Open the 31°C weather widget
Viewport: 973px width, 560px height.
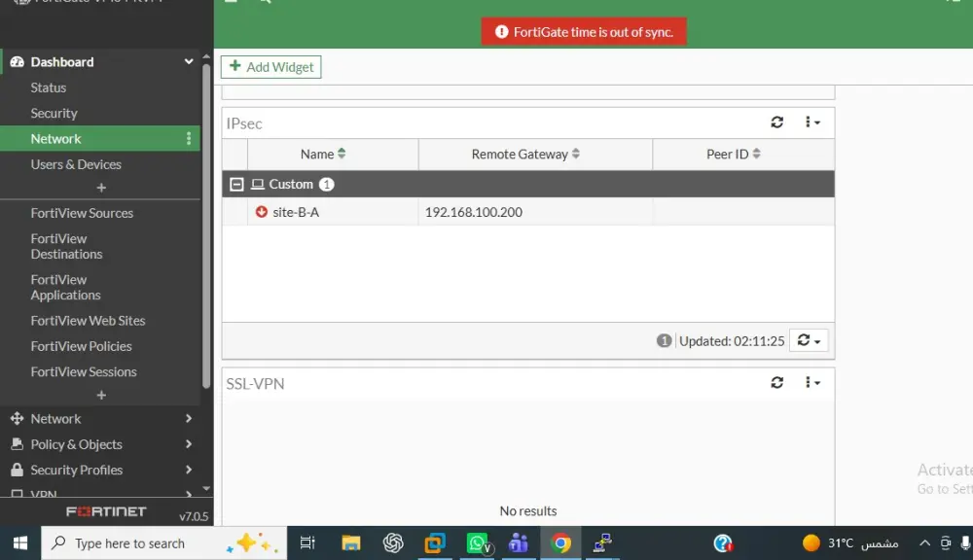pos(850,543)
